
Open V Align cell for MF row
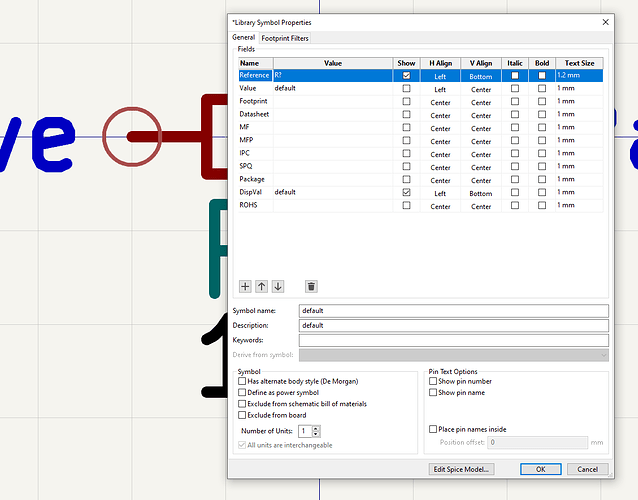click(x=481, y=128)
